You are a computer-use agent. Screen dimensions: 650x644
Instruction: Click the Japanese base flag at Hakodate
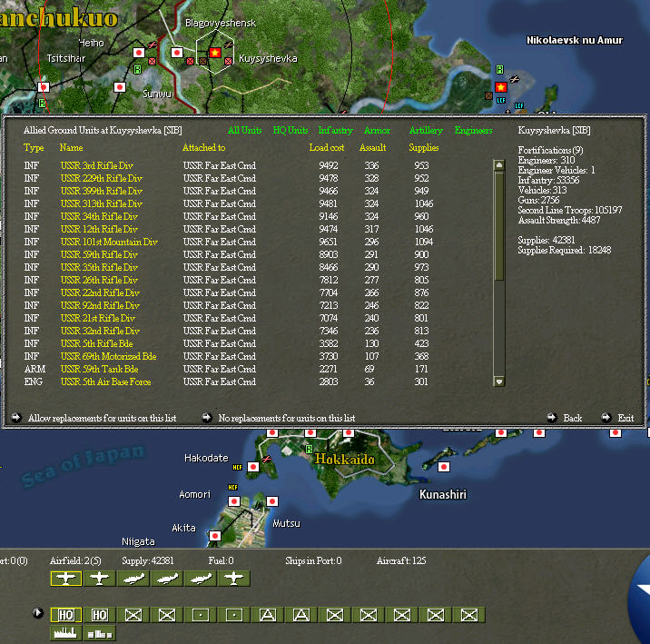click(x=253, y=467)
